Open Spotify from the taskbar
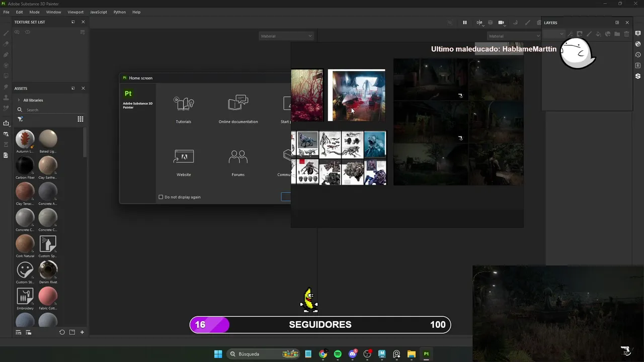 [x=338, y=354]
